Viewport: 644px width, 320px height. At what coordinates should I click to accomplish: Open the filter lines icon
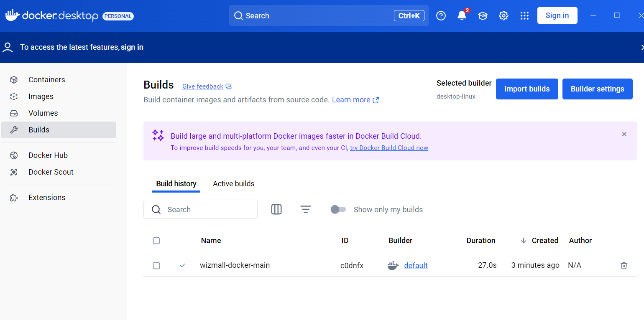[x=306, y=209]
